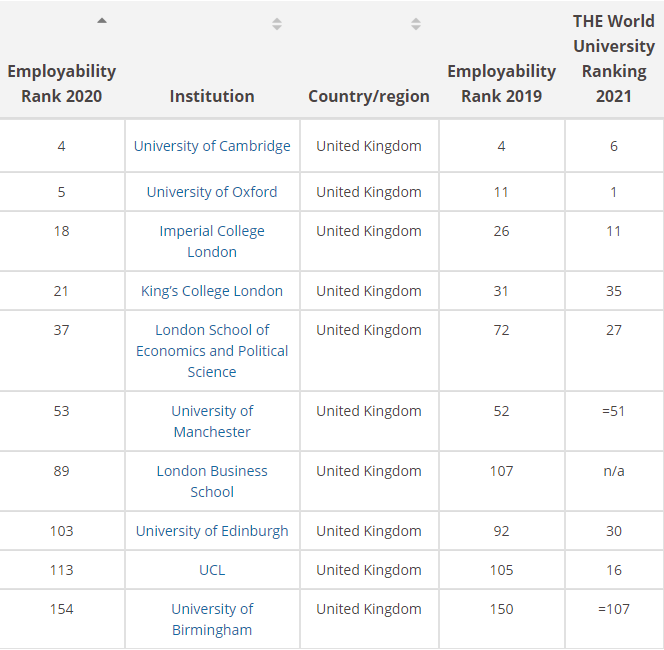Image resolution: width=664 pixels, height=650 pixels.
Task: Open the UCL link
Action: pos(212,570)
